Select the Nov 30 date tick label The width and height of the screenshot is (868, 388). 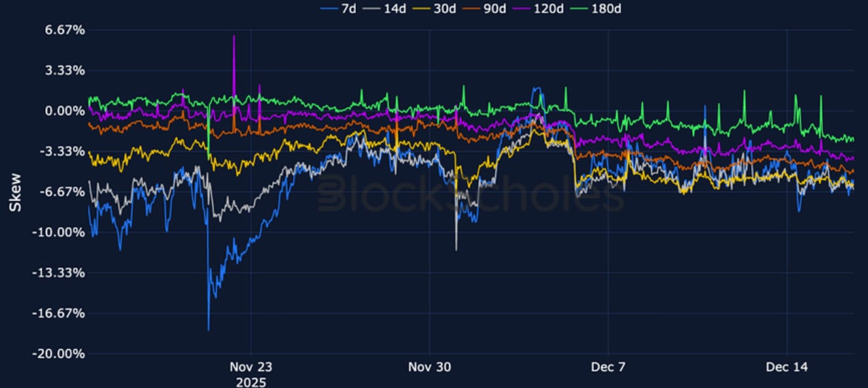(x=430, y=367)
